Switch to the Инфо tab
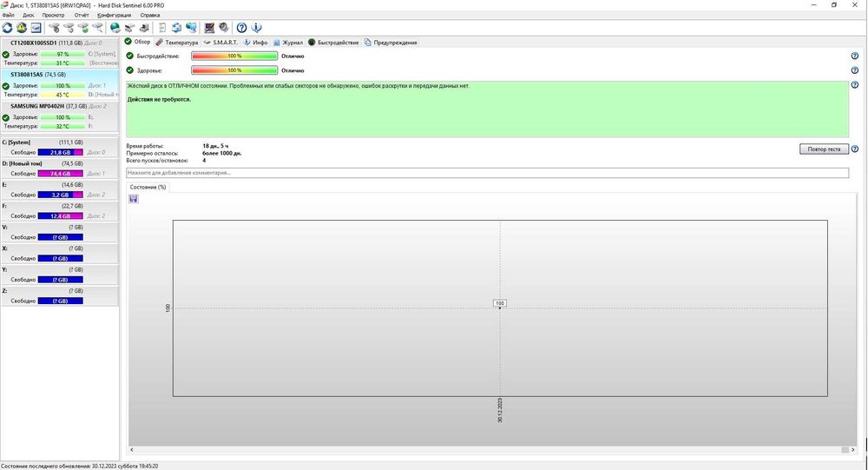Viewport: 868px width, 470px height. 255,42
